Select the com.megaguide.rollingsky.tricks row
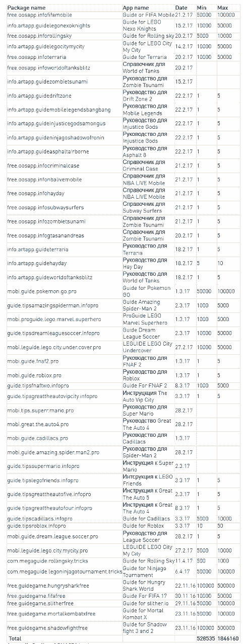This screenshot has width=243, height=644. [121, 561]
